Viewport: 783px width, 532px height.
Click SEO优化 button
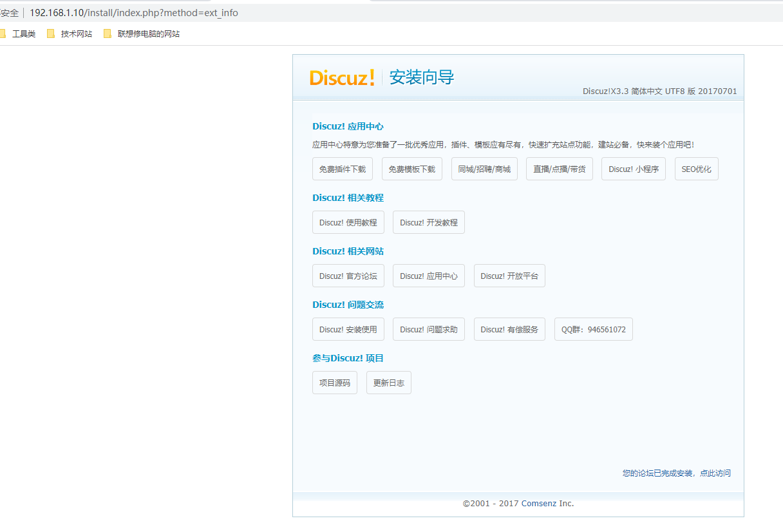click(x=697, y=169)
